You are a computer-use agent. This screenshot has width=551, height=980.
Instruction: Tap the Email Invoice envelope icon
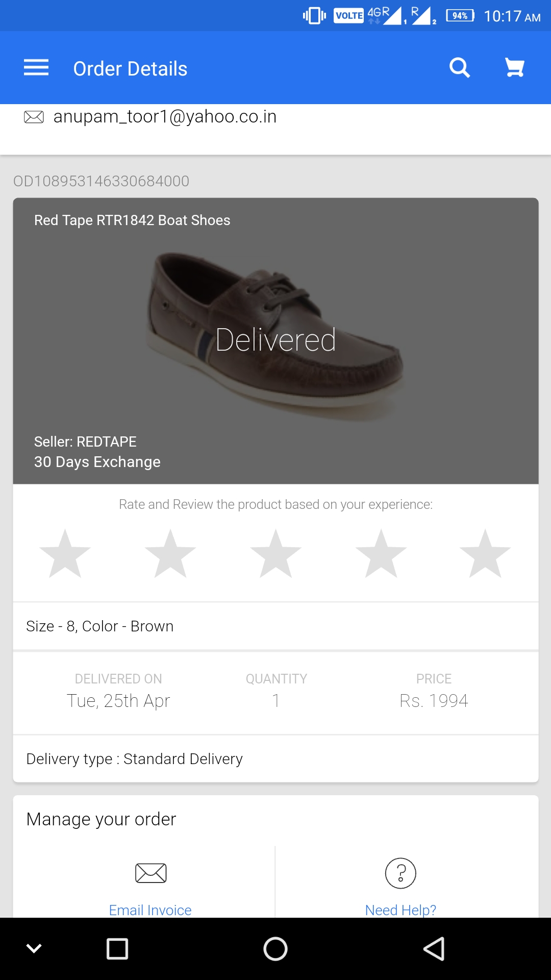[x=151, y=873]
